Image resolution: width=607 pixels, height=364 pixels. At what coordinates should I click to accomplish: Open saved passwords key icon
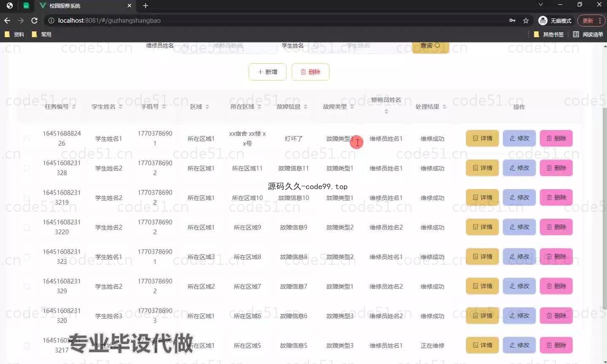coord(512,20)
